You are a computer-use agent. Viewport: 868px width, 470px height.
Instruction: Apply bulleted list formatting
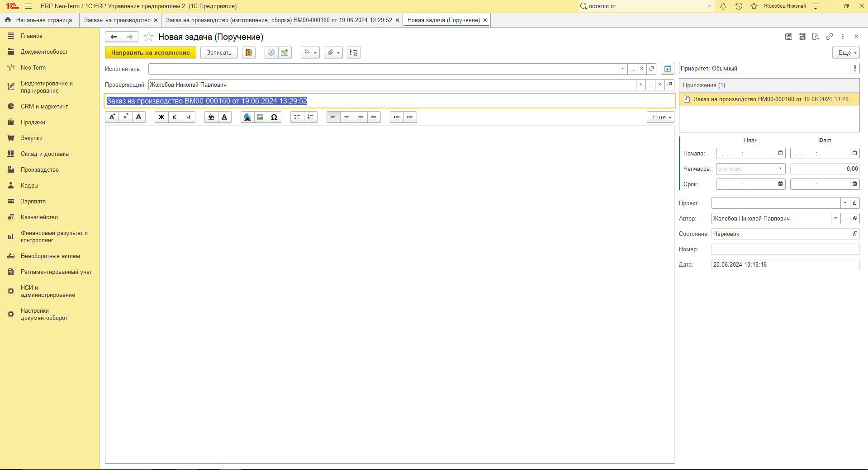click(297, 117)
